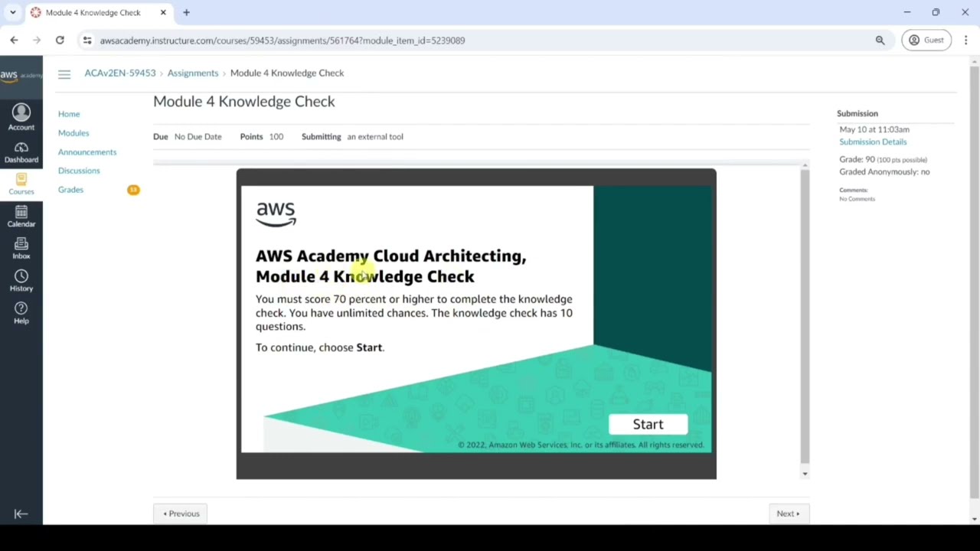Screen dimensions: 980x551
Task: Open the Guest profile button
Action: pos(926,40)
